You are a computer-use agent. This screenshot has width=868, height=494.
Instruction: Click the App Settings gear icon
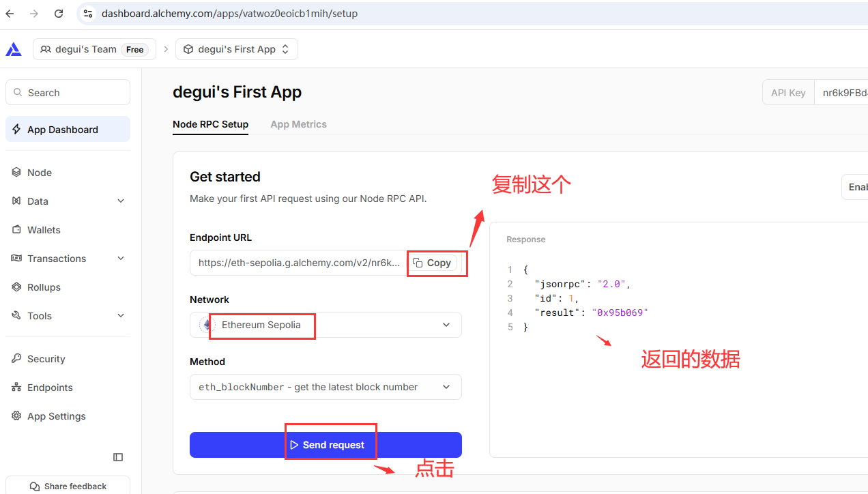16,416
